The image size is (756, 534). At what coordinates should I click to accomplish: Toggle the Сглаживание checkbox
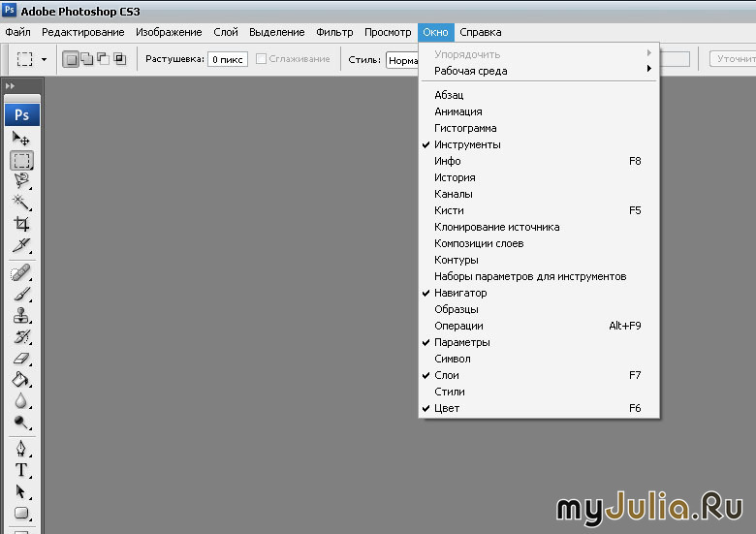(x=261, y=59)
